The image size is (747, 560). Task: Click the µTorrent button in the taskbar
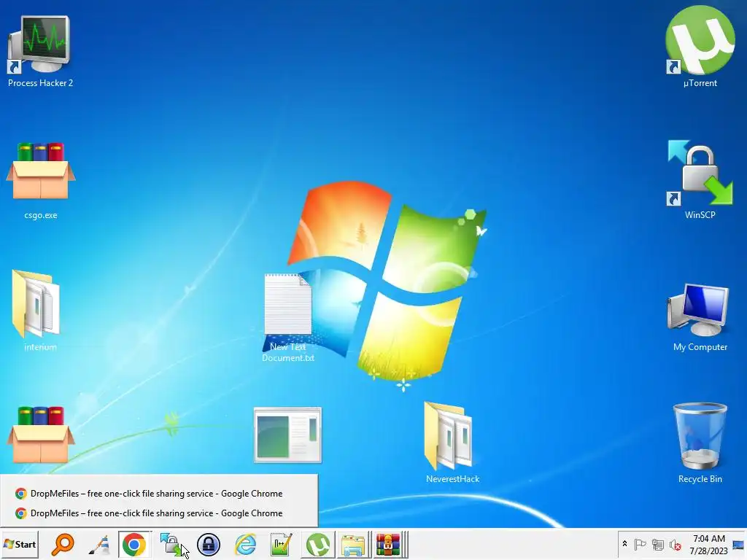(x=318, y=544)
